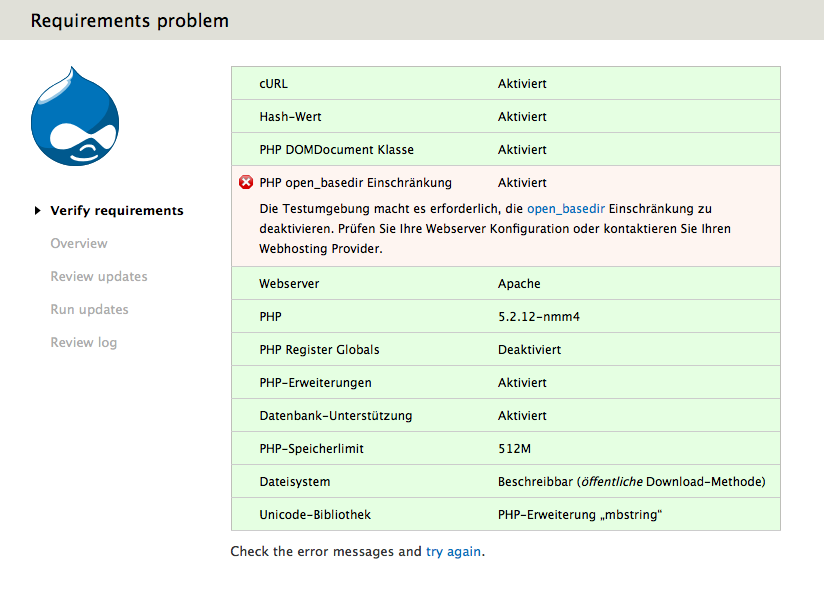Click the PHP open_basedir Einschränkung label
Screen dimensions: 824x593
click(x=355, y=183)
